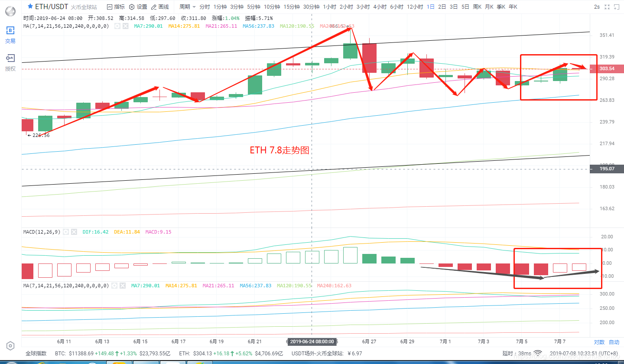
Task: Select the 5日 interval
Action: pos(465,7)
